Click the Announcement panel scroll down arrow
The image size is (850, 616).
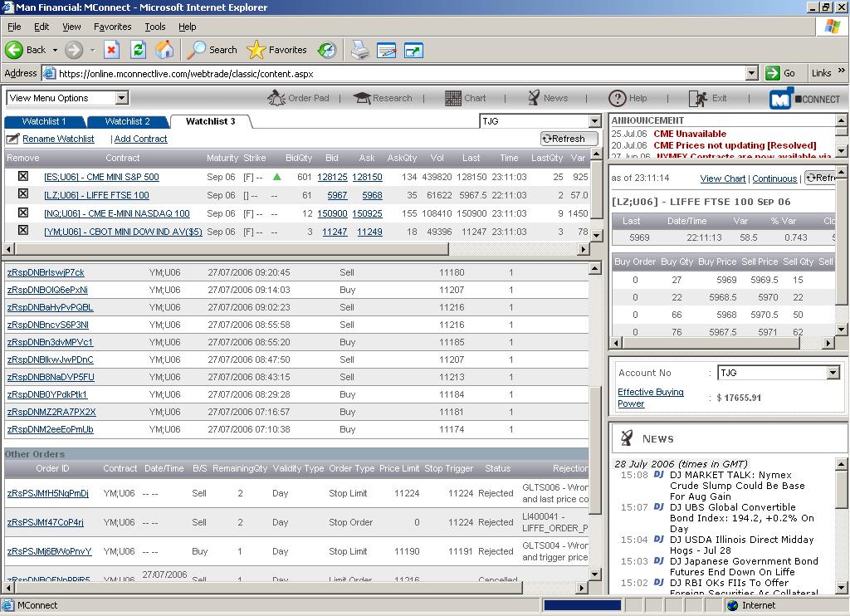click(841, 150)
